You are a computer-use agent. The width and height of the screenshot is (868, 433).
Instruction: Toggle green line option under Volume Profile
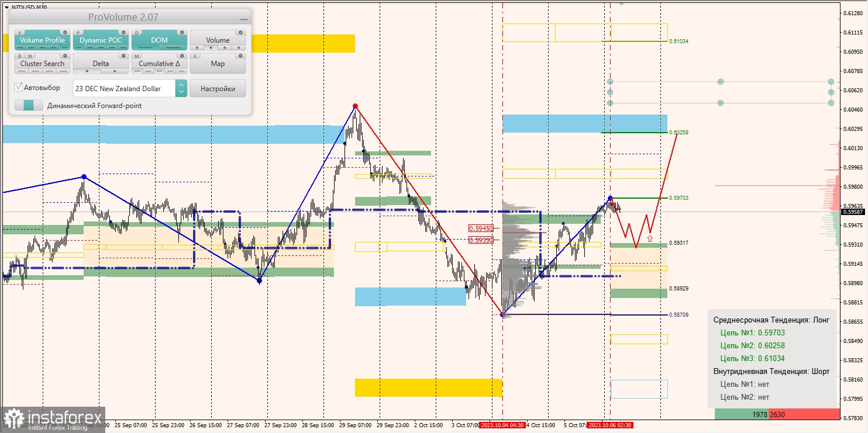pos(64,48)
